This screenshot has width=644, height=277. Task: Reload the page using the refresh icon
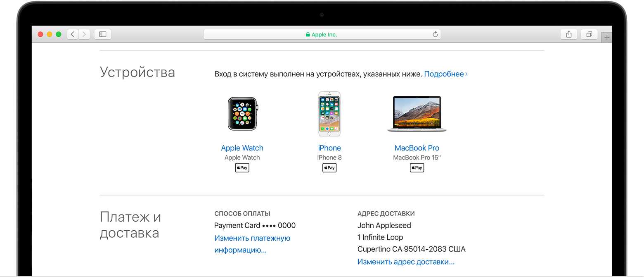[x=435, y=34]
